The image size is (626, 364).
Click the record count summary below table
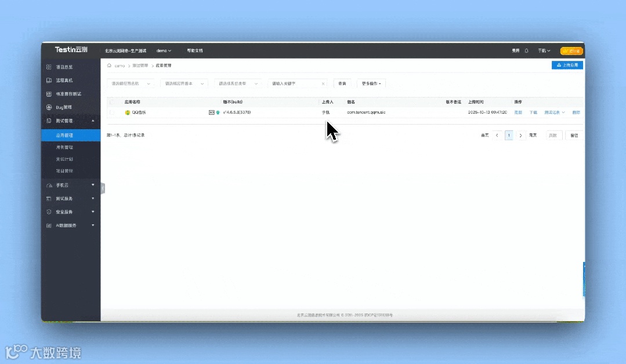pyautogui.click(x=126, y=136)
